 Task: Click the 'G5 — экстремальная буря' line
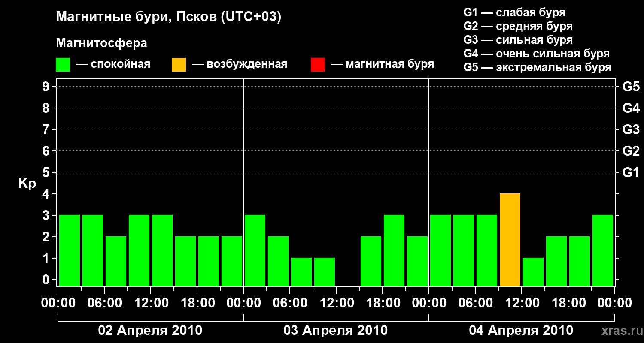click(x=538, y=67)
